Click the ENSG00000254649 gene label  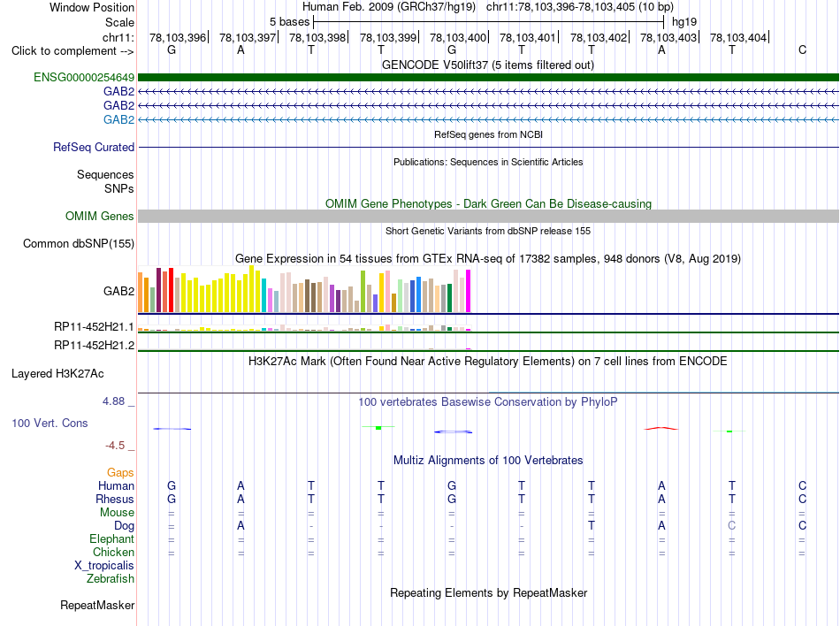[84, 78]
